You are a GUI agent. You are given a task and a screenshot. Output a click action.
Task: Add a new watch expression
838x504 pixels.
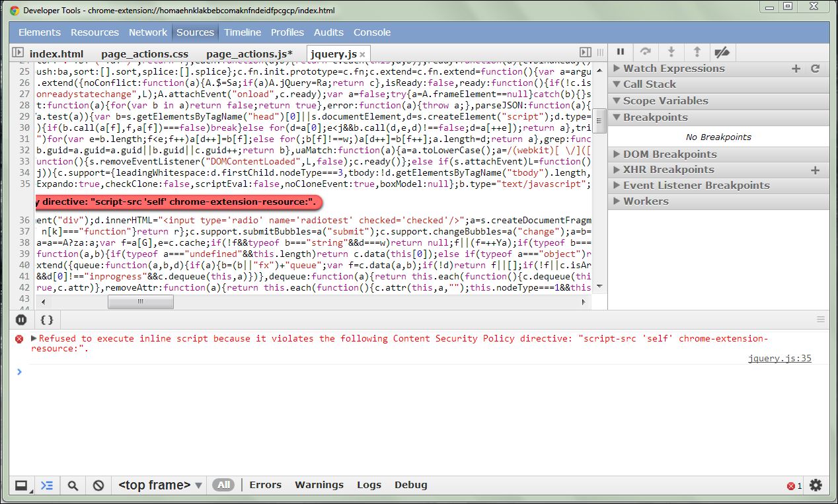tap(796, 69)
